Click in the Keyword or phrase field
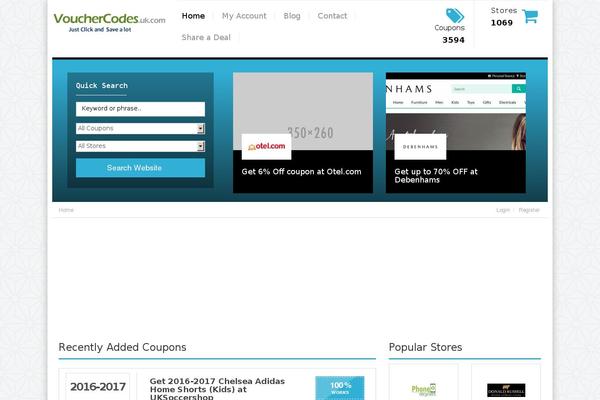The height and width of the screenshot is (400, 600). coord(140,109)
